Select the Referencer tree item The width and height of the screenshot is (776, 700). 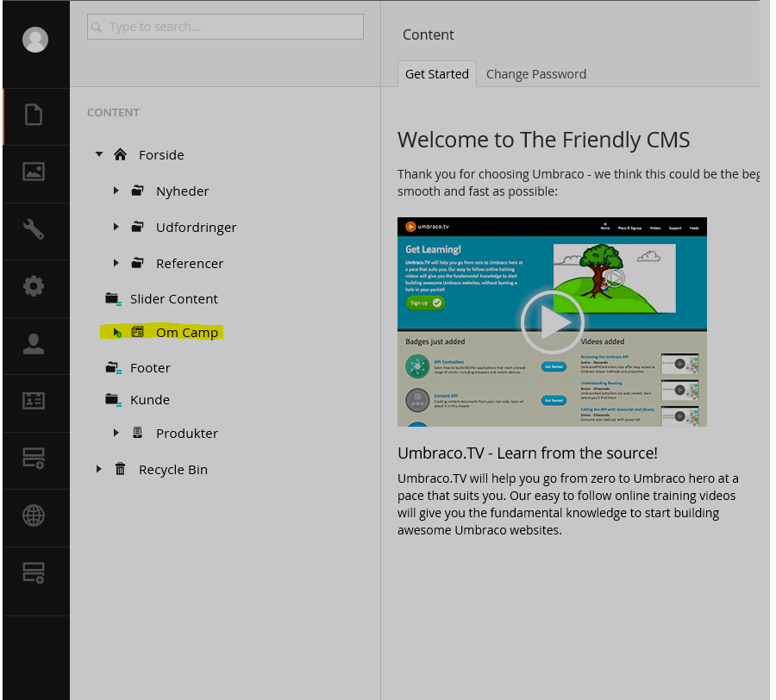coord(190,264)
